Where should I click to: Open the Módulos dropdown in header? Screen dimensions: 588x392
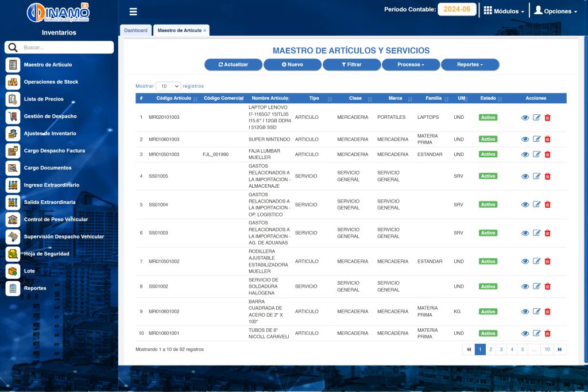pyautogui.click(x=504, y=11)
